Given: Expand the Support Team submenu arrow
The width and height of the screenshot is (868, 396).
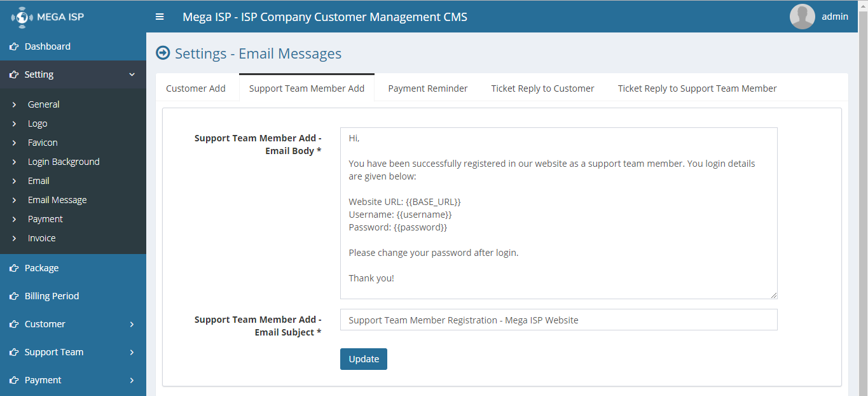Looking at the screenshot, I should tap(132, 352).
